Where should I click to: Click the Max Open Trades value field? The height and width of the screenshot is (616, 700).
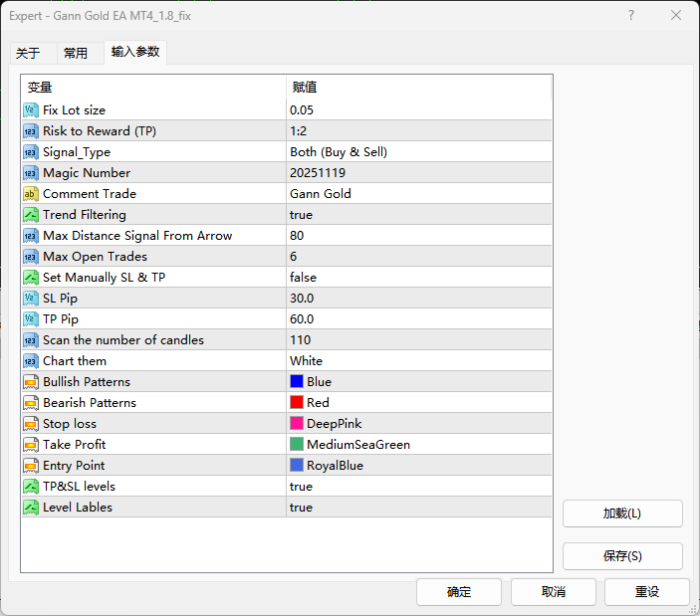pyautogui.click(x=418, y=256)
